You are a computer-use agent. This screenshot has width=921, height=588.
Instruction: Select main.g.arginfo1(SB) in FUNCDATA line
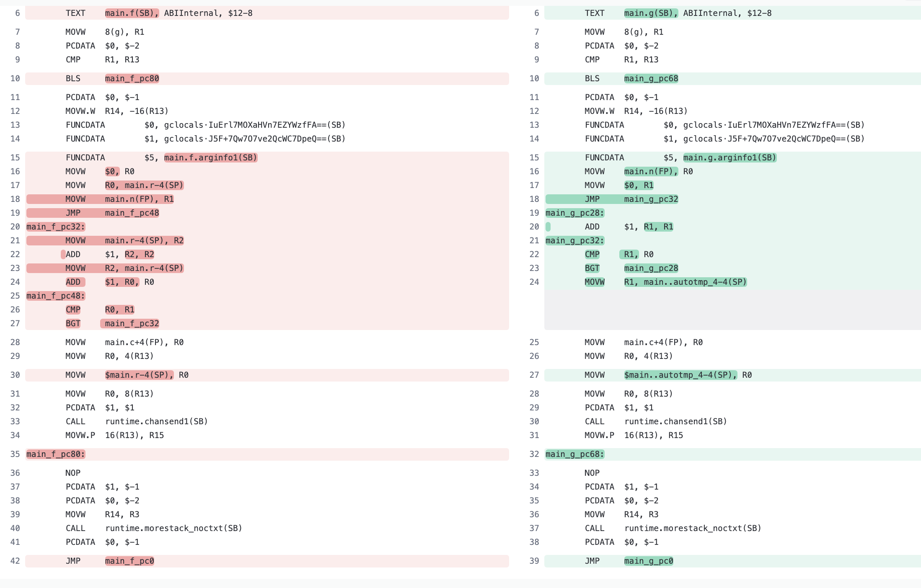coord(730,157)
